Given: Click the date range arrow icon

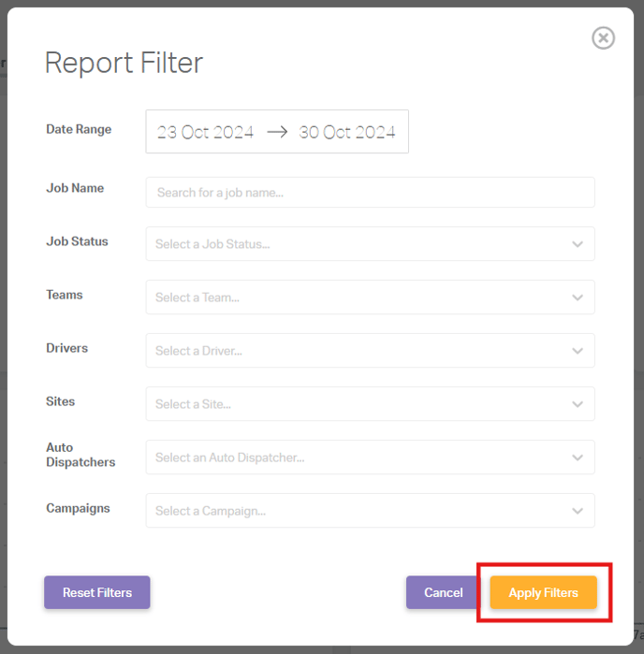Looking at the screenshot, I should coord(277,132).
